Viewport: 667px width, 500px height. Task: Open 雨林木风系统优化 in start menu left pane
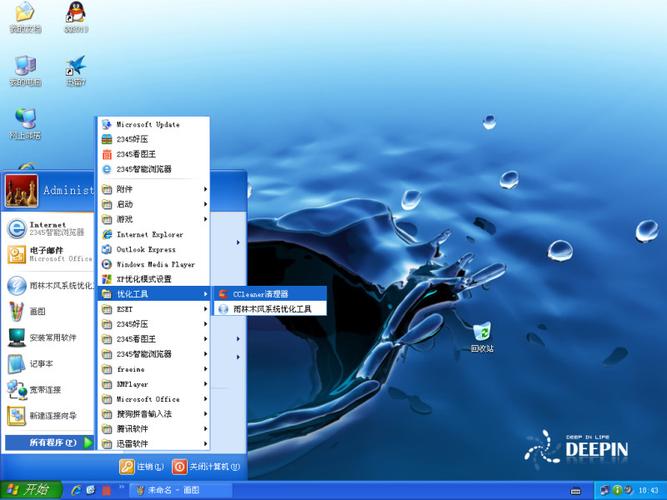tap(49, 286)
